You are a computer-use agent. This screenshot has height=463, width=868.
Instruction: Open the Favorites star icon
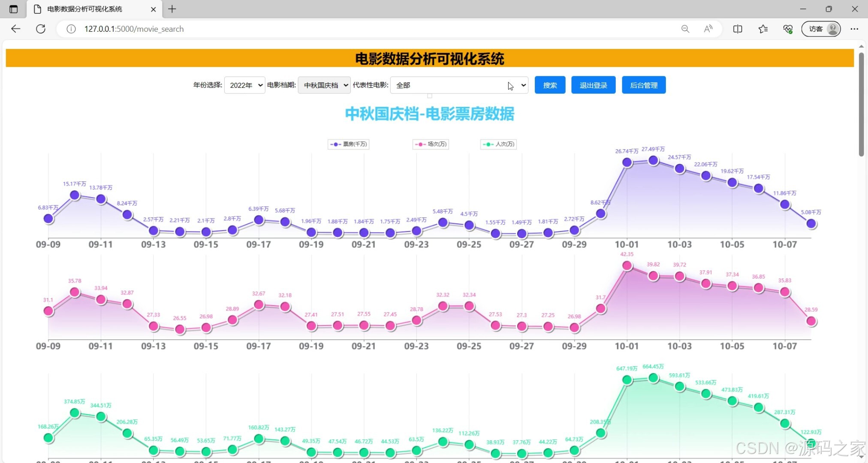tap(763, 29)
